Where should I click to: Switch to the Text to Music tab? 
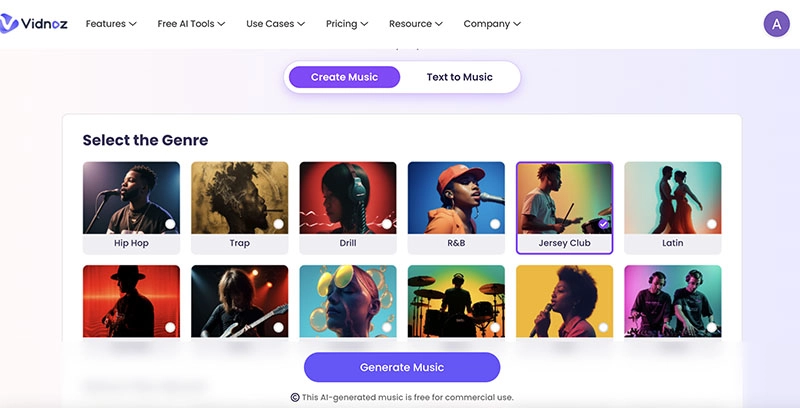pos(459,77)
